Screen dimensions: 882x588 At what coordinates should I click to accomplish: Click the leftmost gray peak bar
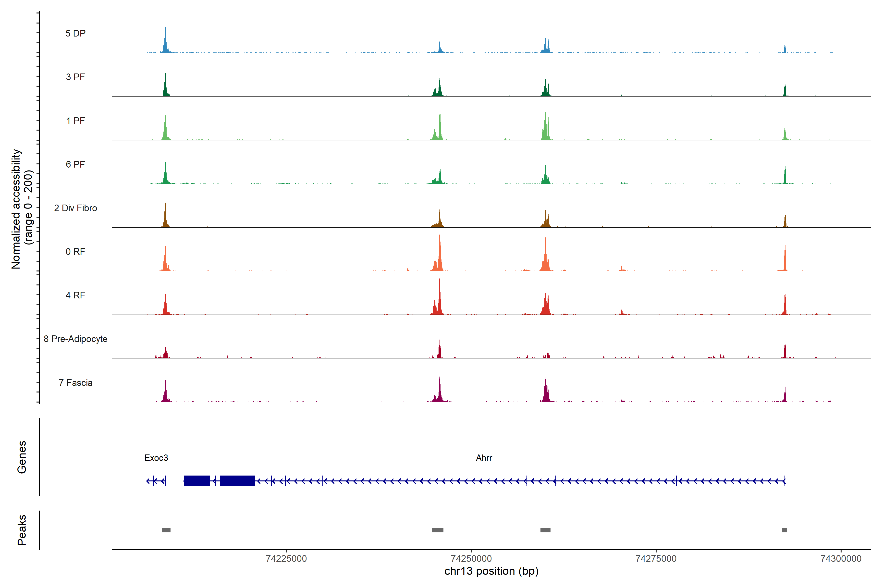click(x=166, y=530)
